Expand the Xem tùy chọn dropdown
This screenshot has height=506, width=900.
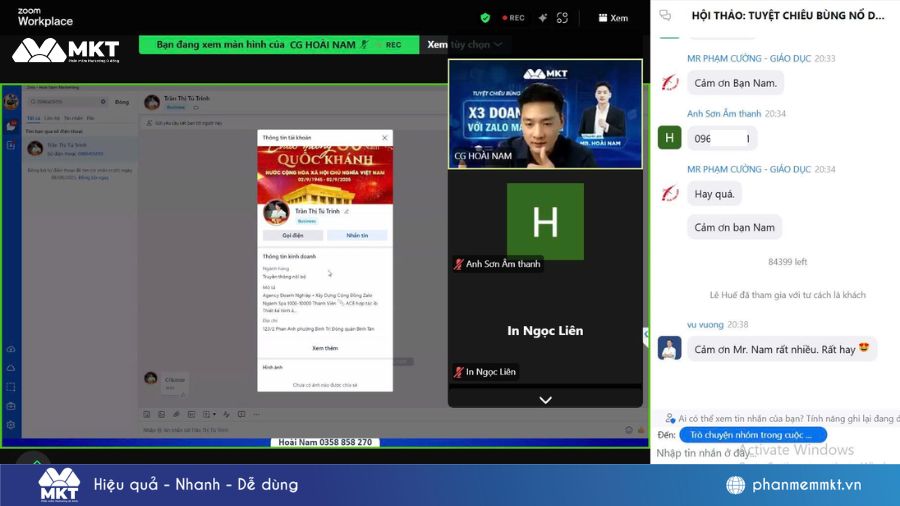pyautogui.click(x=465, y=44)
